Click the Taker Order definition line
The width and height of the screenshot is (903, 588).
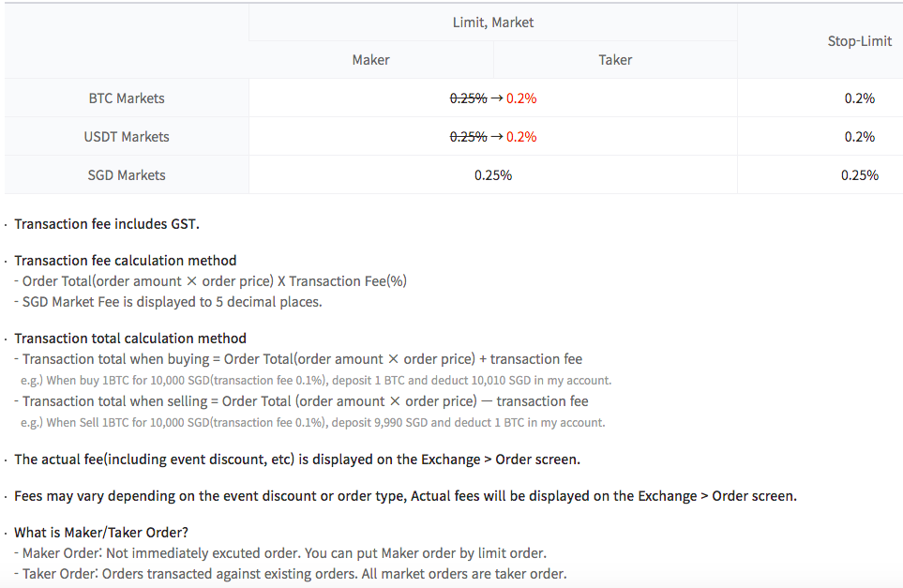pyautogui.click(x=294, y=574)
